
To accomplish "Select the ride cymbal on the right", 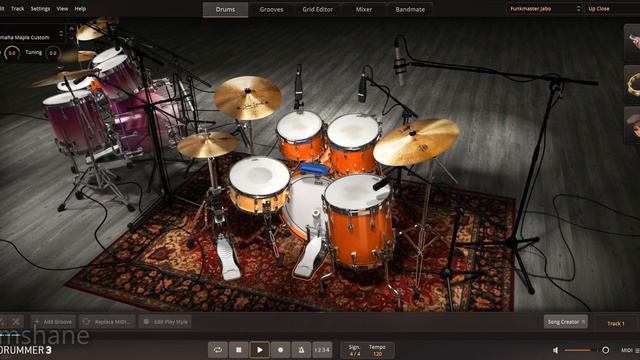I will click(x=416, y=141).
